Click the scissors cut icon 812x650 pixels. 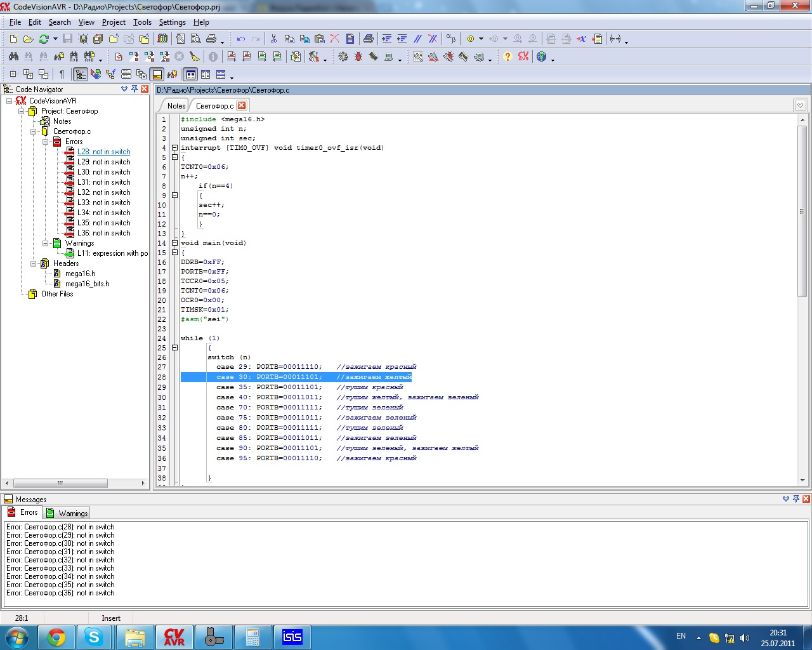(x=273, y=39)
